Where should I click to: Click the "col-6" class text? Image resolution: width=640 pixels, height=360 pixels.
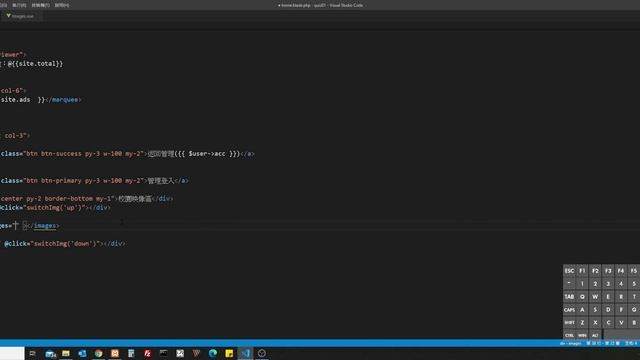coord(11,91)
